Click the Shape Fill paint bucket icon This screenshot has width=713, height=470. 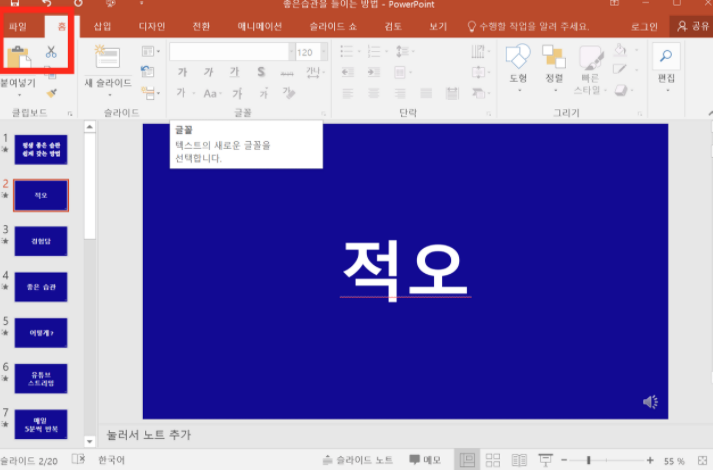pos(620,50)
